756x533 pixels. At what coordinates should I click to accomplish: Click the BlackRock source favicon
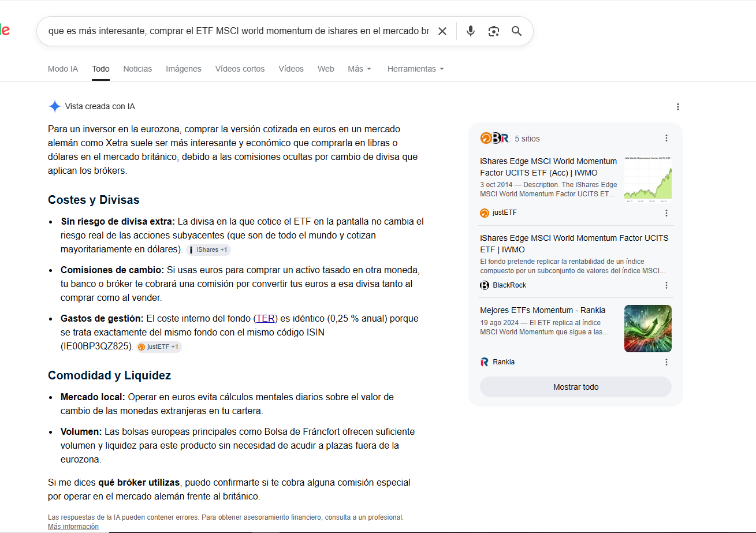pos(485,285)
